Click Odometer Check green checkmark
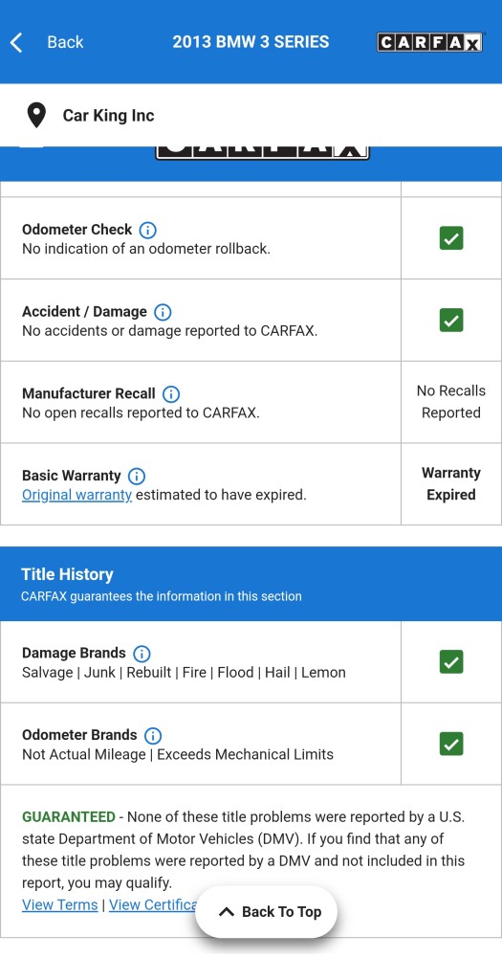 [x=451, y=238]
